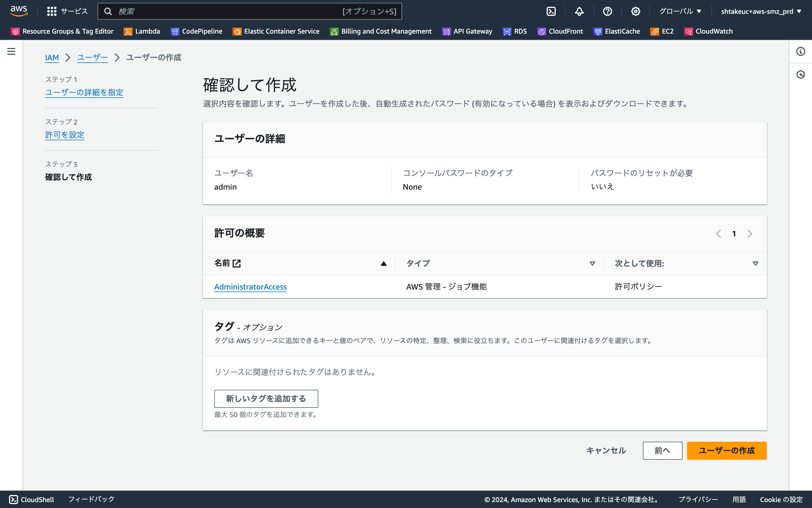
Task: Open the RDS service shortcut
Action: (515, 31)
